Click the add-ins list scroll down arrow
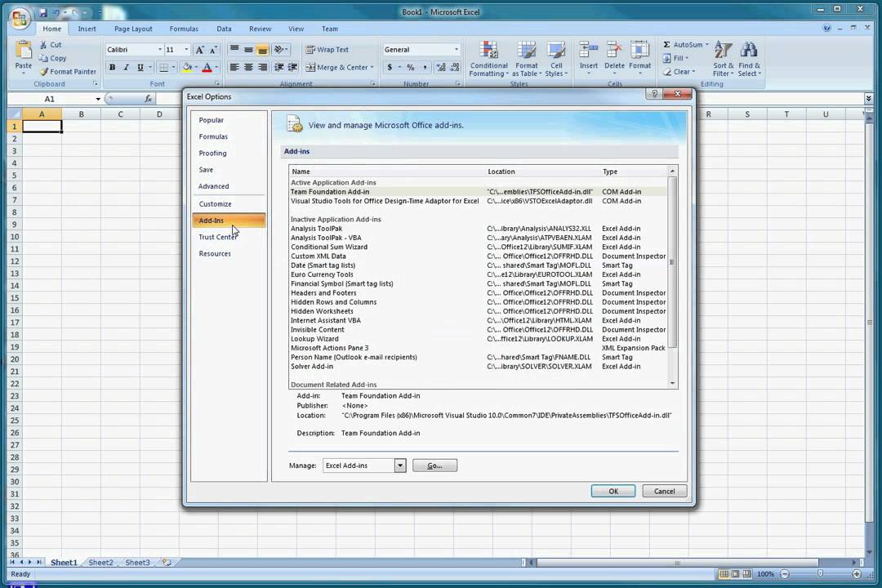Screen dimensions: 882x588 (673, 383)
